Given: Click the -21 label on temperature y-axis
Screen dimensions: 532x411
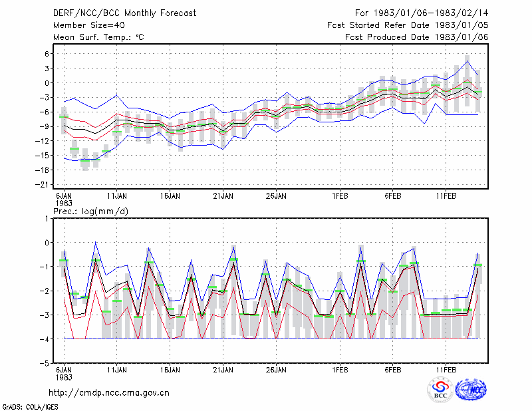Looking at the screenshot, I should point(44,185).
